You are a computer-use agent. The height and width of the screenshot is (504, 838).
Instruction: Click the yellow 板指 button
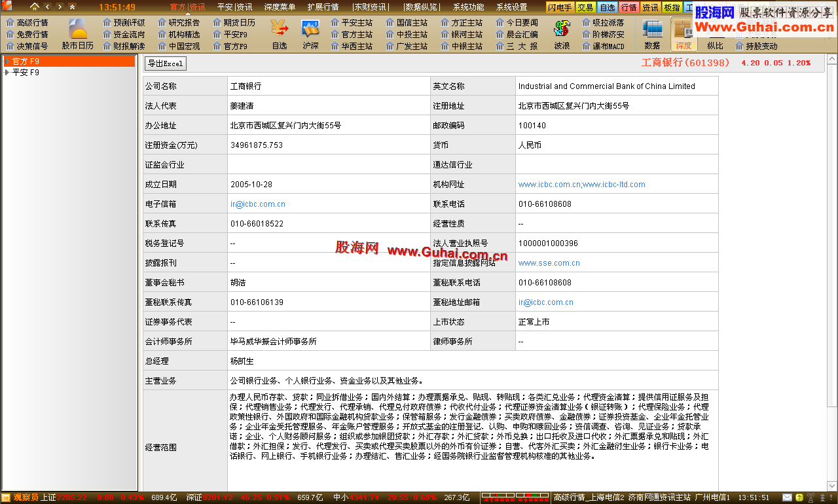672,7
